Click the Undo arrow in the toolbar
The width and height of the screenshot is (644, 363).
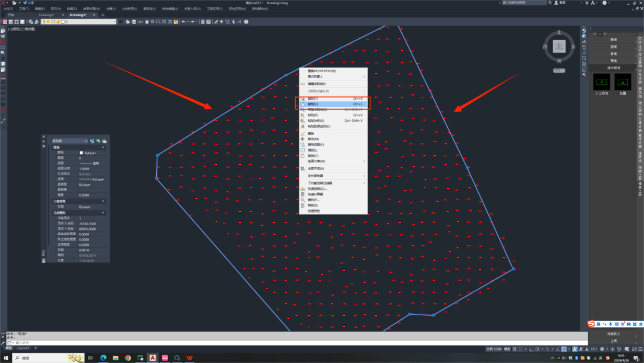click(183, 21)
